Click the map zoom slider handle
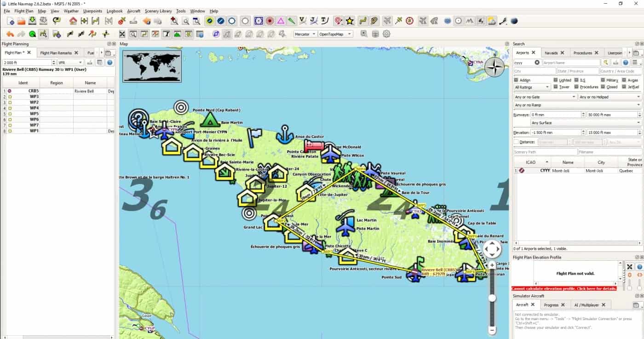This screenshot has height=339, width=644. coord(492,298)
